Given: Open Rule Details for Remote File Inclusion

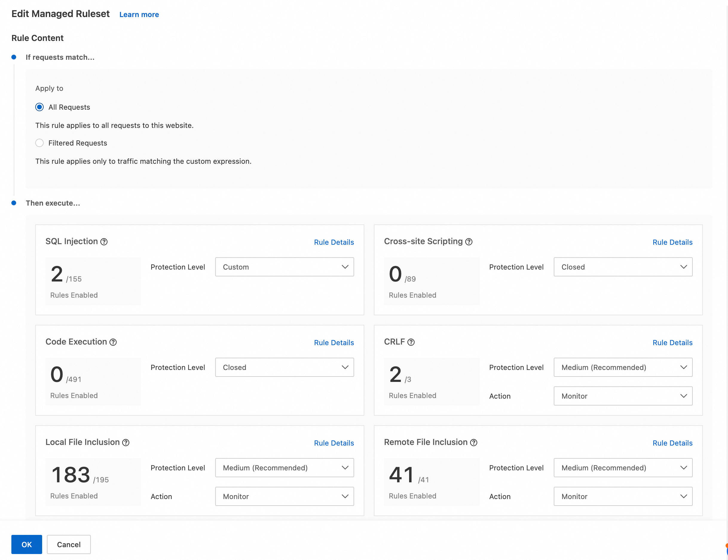Looking at the screenshot, I should pyautogui.click(x=672, y=443).
